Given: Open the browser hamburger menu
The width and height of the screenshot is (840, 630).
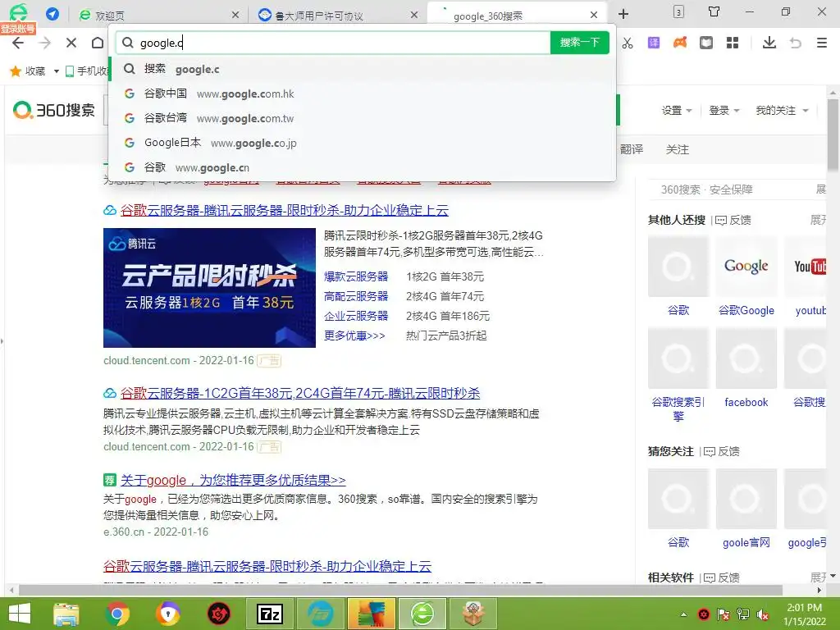Looking at the screenshot, I should coord(822,43).
